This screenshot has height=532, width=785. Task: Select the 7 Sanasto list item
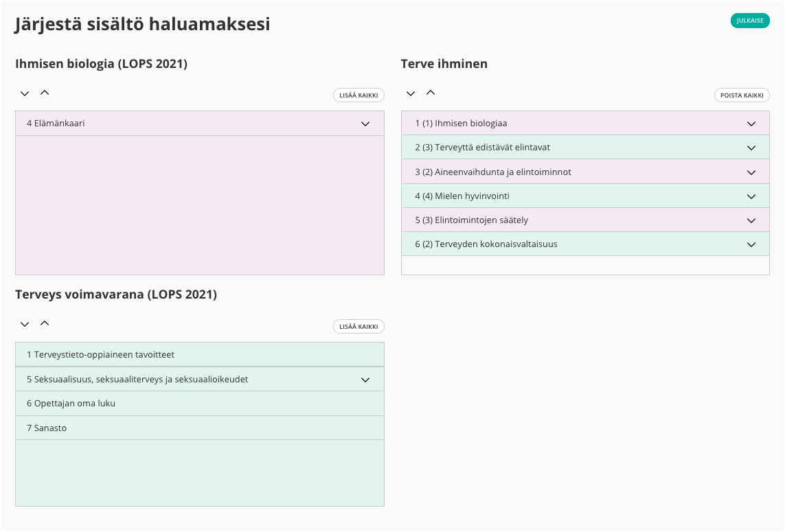pyautogui.click(x=47, y=428)
